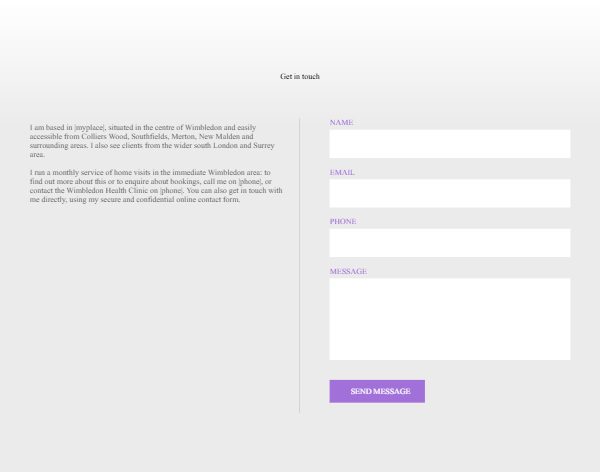This screenshot has width=600, height=472.
Task: Click the vertical divider between columns
Action: (x=300, y=265)
